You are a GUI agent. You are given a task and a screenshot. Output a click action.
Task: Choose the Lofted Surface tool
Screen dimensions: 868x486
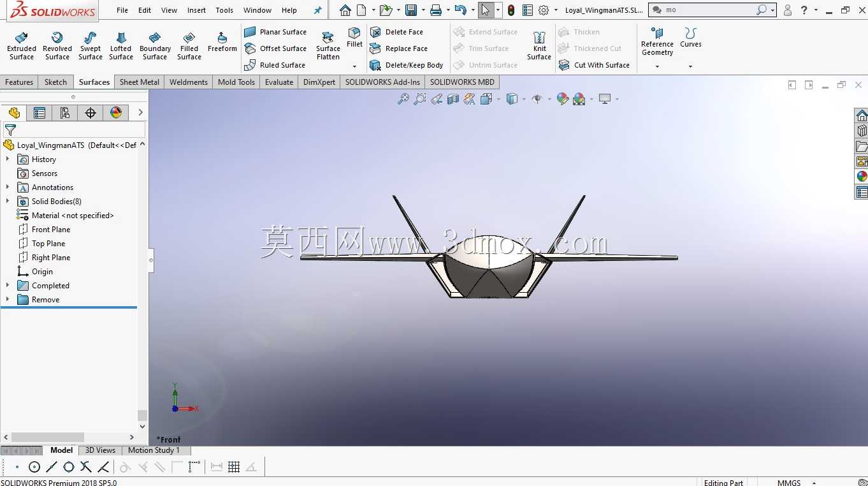tap(121, 46)
